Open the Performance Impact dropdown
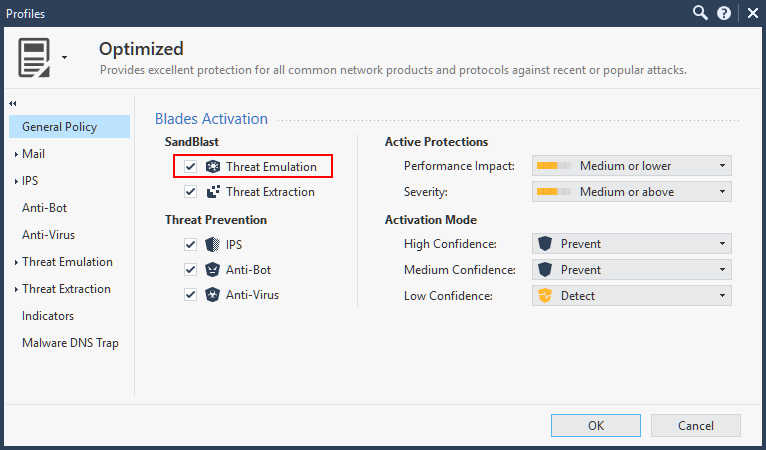766x450 pixels. coord(631,165)
